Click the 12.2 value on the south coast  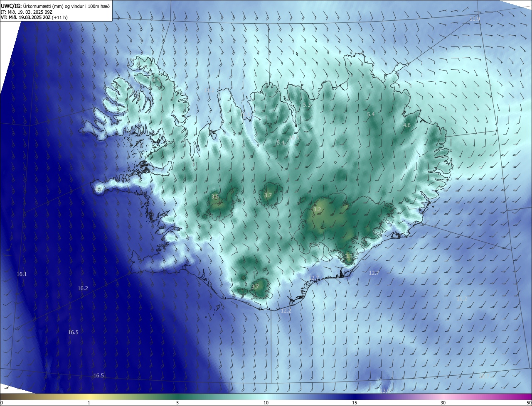pyautogui.click(x=286, y=311)
